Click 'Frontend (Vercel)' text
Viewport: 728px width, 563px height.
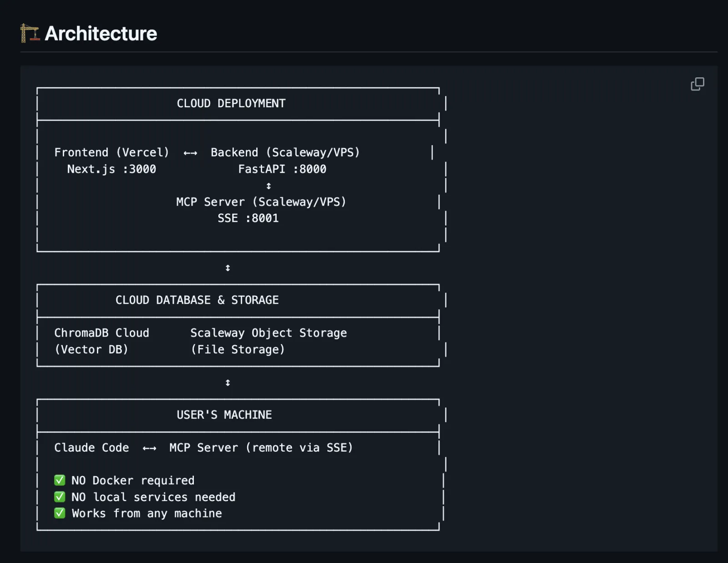pos(111,152)
